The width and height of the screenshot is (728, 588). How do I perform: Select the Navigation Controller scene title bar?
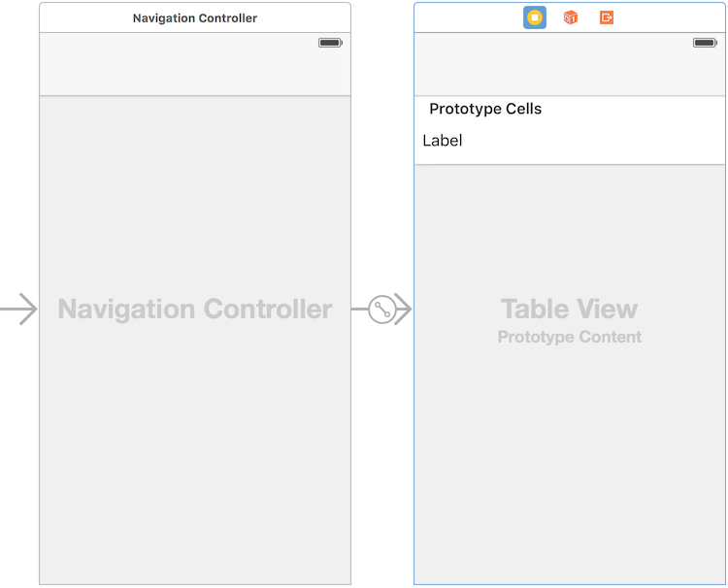click(x=195, y=17)
